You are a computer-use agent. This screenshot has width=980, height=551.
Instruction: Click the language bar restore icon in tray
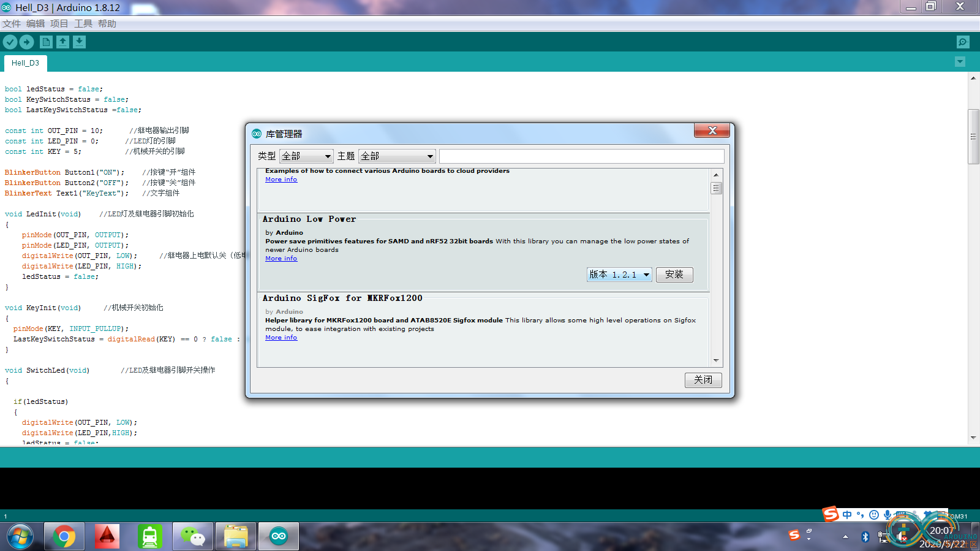(x=809, y=531)
